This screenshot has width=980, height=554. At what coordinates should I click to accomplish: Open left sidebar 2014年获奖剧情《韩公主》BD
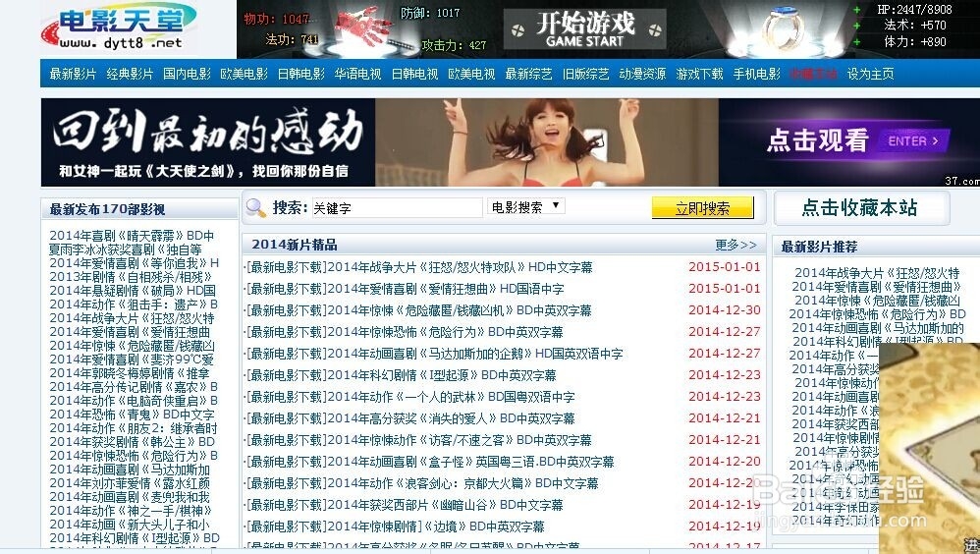click(x=132, y=441)
